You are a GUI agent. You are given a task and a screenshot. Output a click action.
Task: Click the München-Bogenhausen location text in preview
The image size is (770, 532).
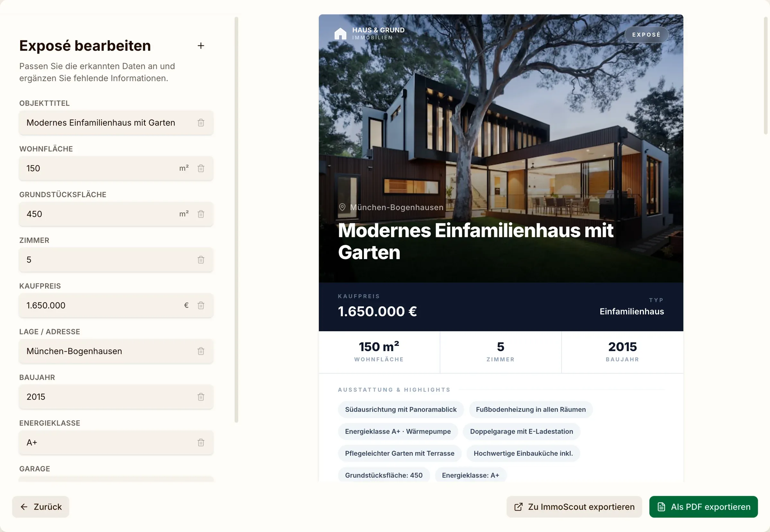click(397, 207)
